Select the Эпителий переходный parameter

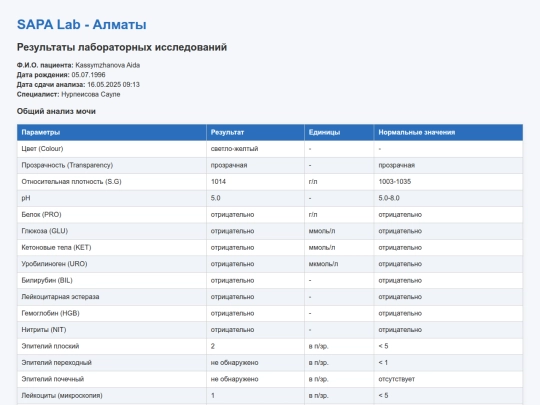point(56,363)
